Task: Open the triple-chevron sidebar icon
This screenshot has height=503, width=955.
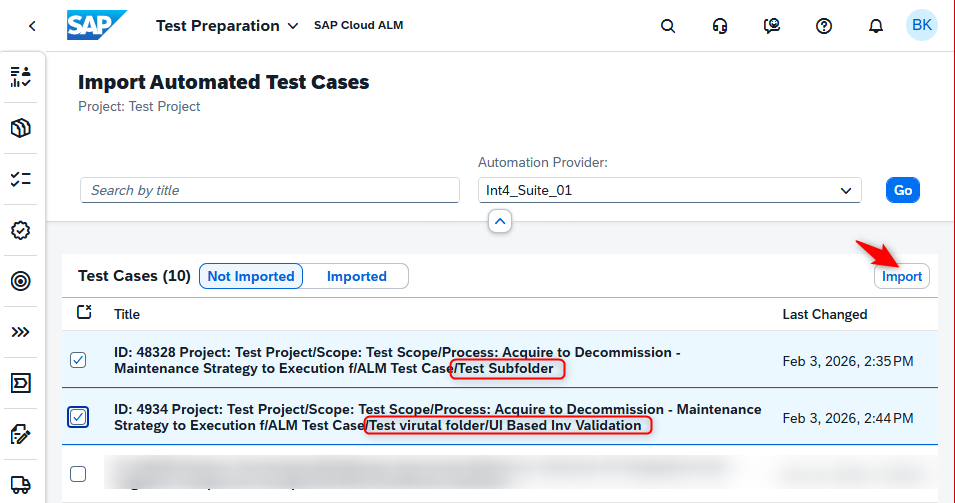Action: coord(21,332)
